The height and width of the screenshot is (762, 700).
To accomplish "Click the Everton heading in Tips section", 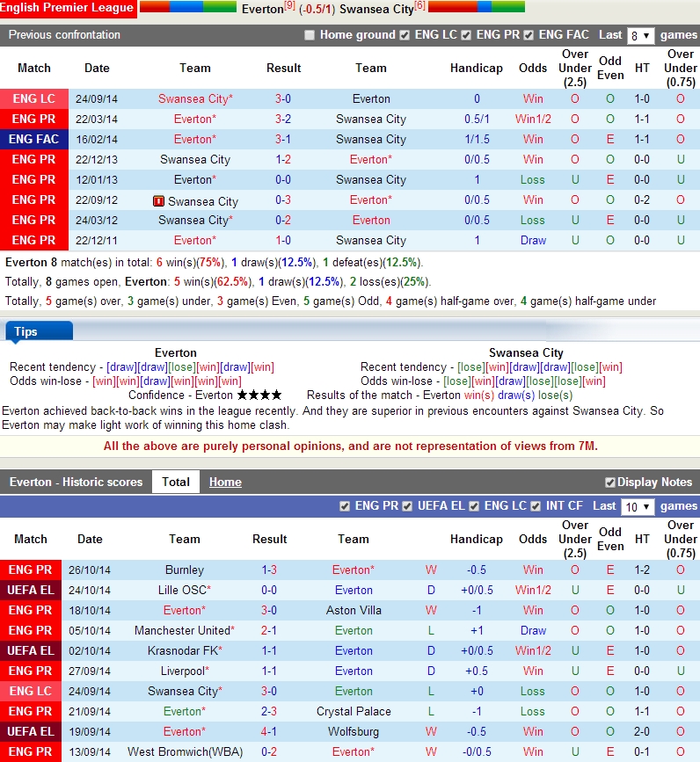I will pos(176,352).
